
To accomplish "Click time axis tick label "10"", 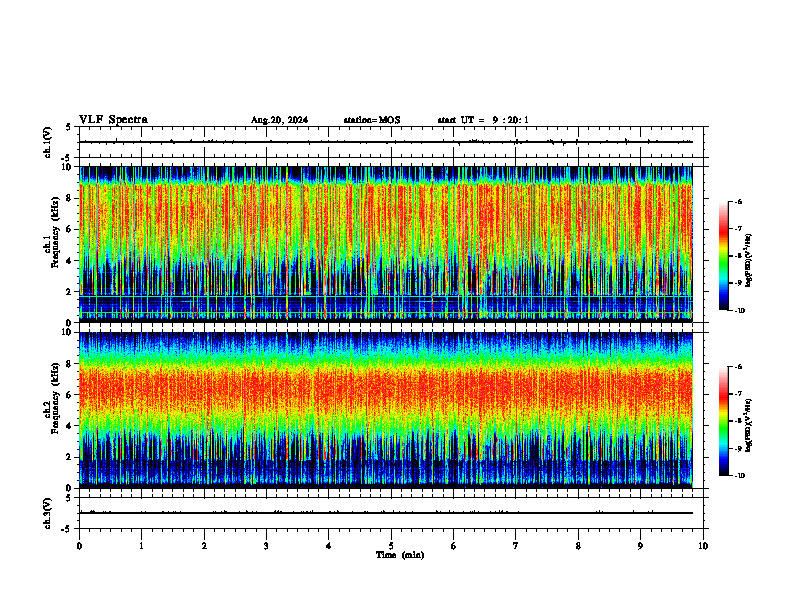I will pos(703,546).
